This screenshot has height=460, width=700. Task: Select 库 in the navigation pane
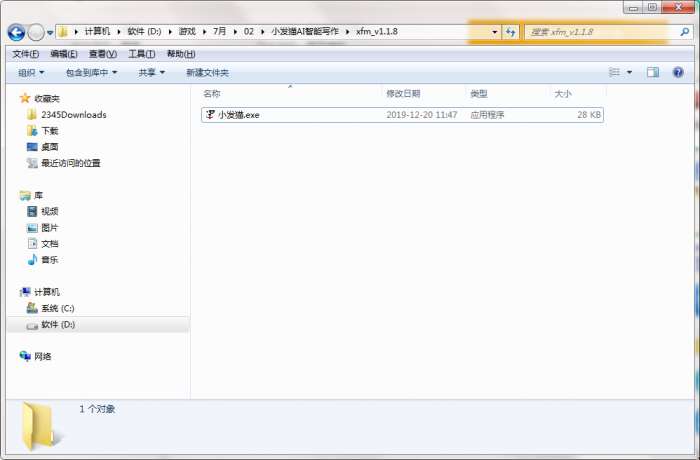[x=38, y=196]
